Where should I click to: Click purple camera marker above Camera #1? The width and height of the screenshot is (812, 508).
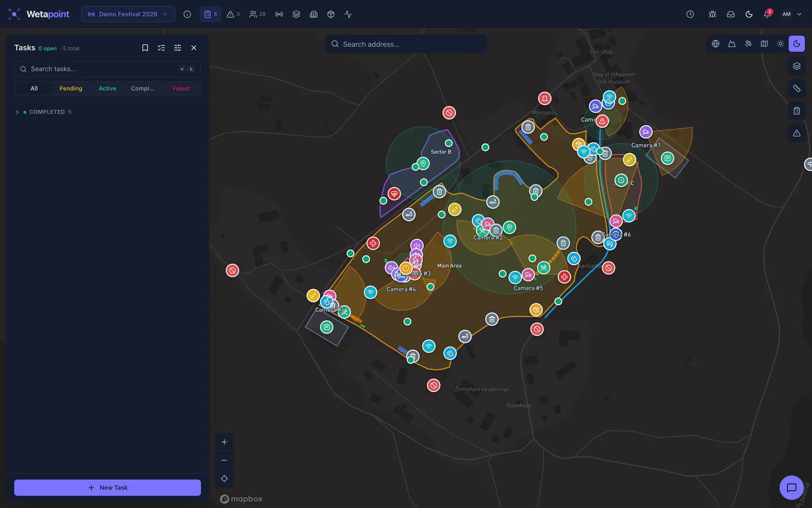(x=646, y=132)
